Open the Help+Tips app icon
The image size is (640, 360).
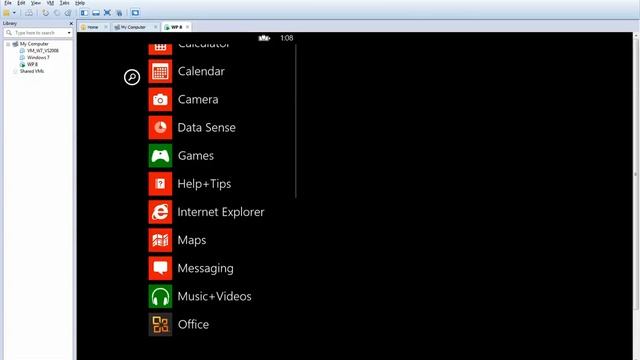(x=160, y=184)
